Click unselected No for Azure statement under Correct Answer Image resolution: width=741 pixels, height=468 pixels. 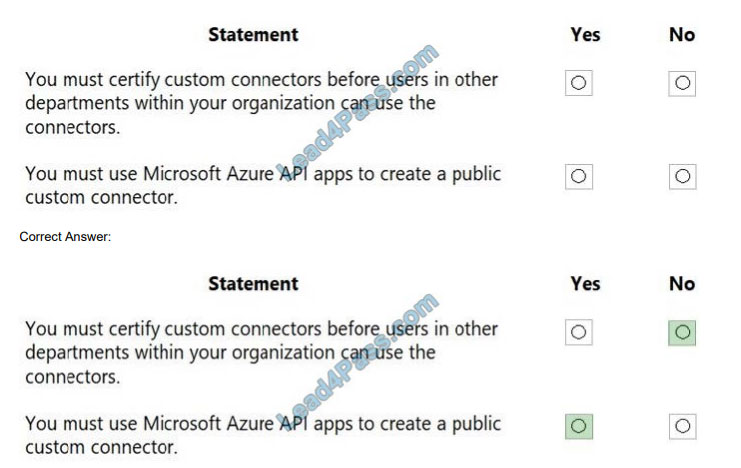pos(682,426)
